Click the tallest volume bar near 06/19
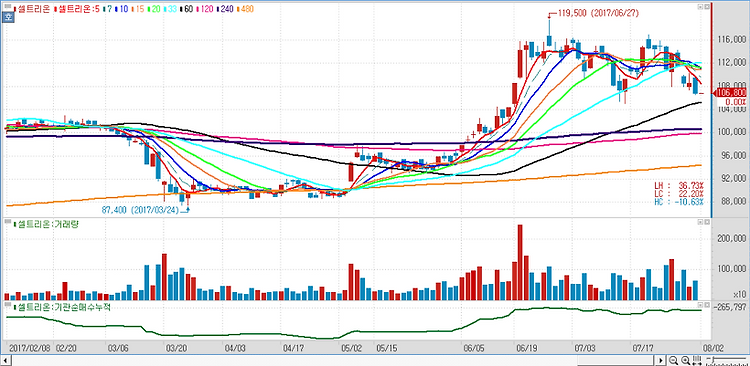750x366 pixels. click(x=520, y=263)
